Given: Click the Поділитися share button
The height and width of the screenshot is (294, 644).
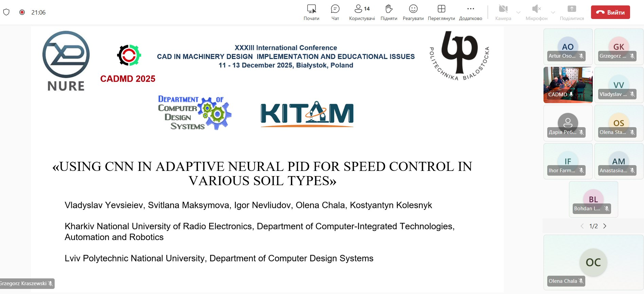Looking at the screenshot, I should coord(572,12).
